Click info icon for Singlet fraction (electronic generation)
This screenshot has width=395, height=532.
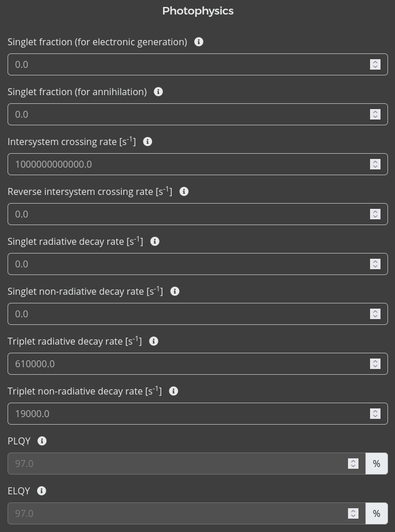[x=199, y=42]
